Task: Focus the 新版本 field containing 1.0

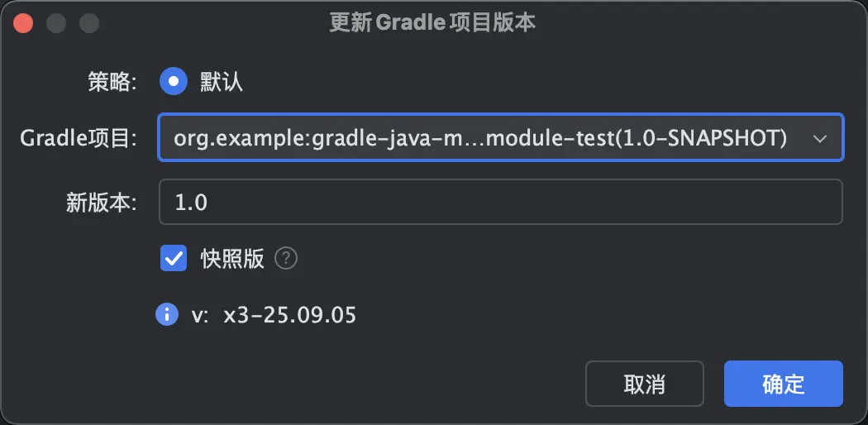Action: [x=501, y=202]
